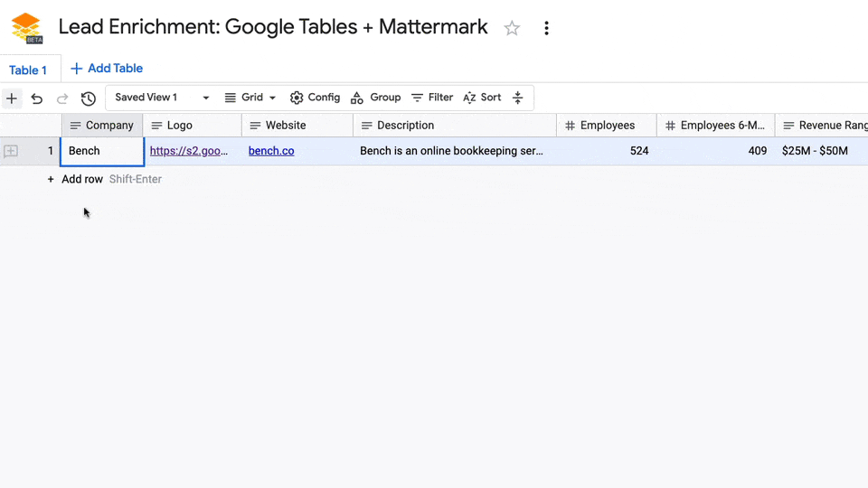This screenshot has height=488, width=868.
Task: Select the 409 employees 6-month cell
Action: point(716,151)
